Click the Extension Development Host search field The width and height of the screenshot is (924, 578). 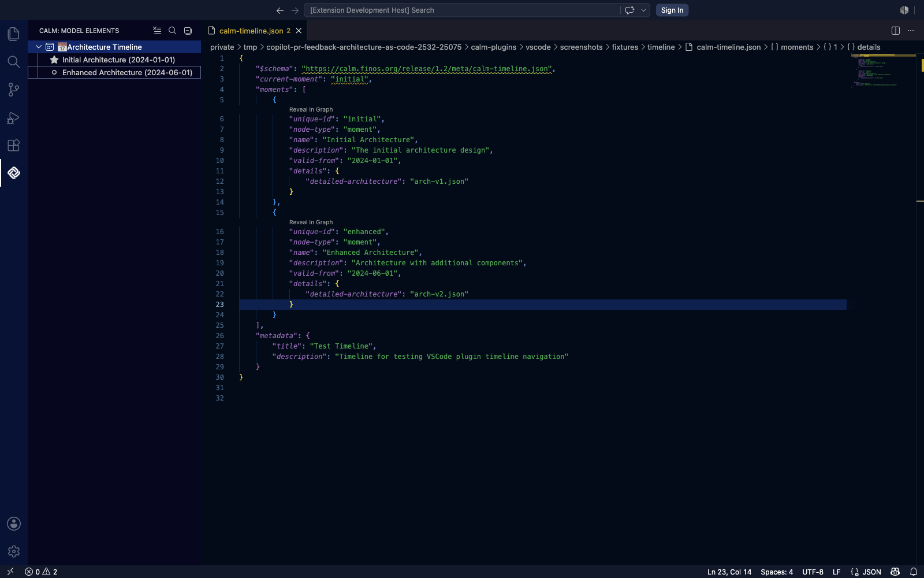pos(462,10)
